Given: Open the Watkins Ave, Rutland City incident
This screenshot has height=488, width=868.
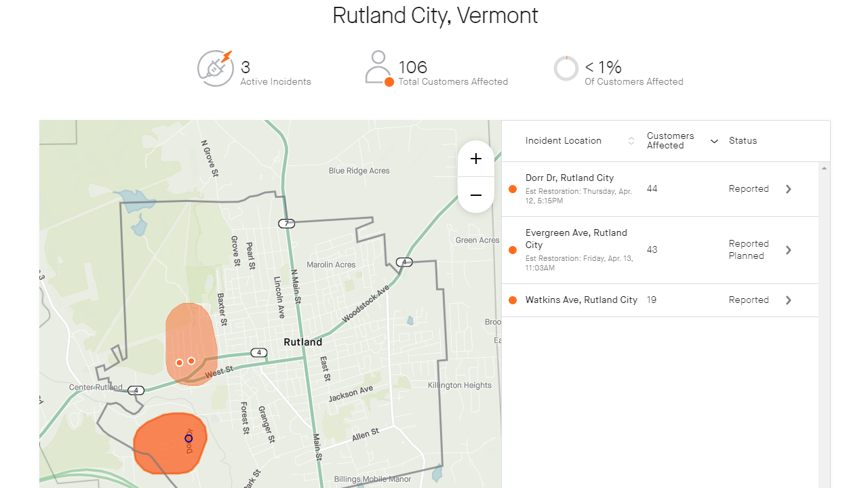Looking at the screenshot, I should (x=660, y=300).
